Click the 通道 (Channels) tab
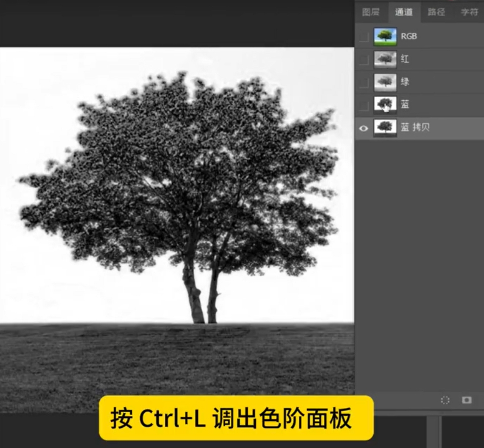Viewport: 484px width, 448px height. [404, 13]
